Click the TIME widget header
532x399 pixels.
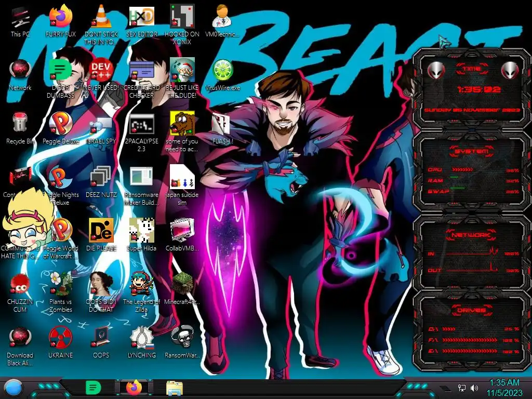pos(472,69)
